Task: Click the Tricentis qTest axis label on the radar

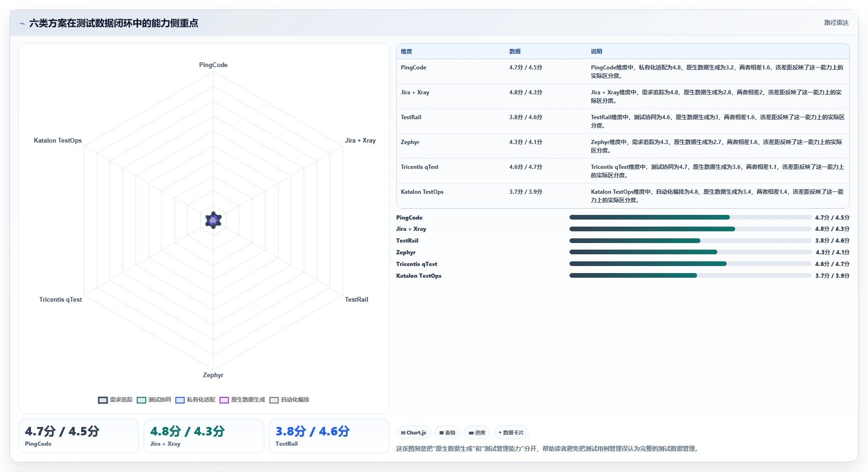Action: click(61, 300)
